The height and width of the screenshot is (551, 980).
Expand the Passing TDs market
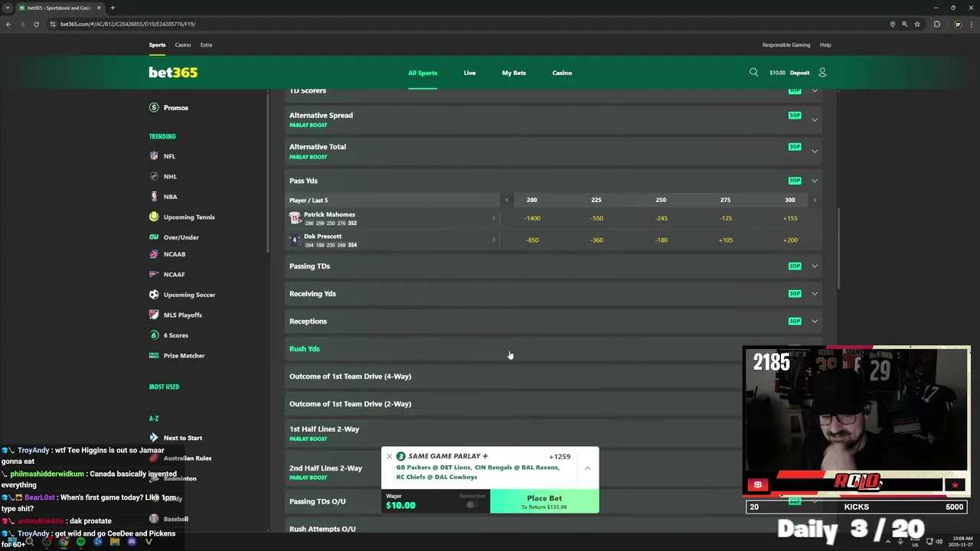[x=815, y=266]
